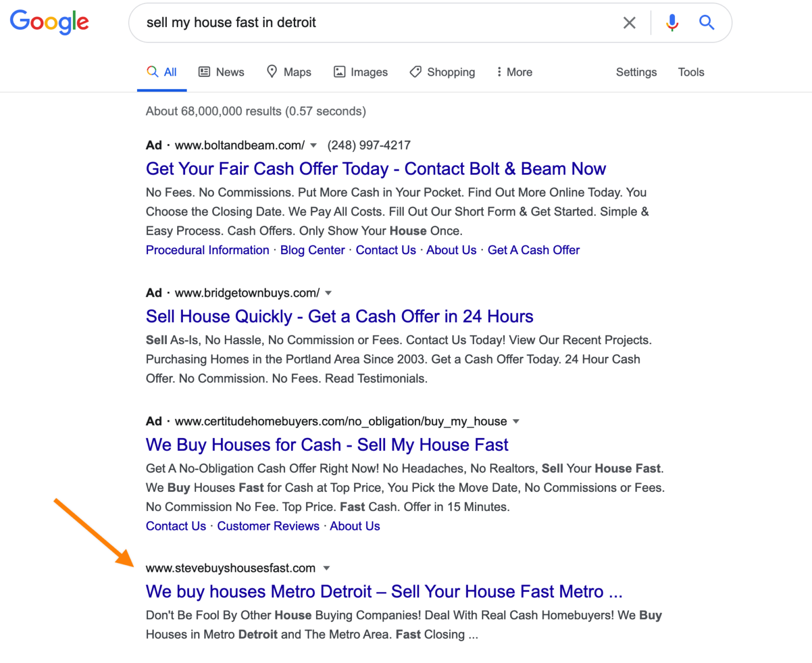Image resolution: width=812 pixels, height=663 pixels.
Task: Clear the search query with X icon
Action: 629,23
